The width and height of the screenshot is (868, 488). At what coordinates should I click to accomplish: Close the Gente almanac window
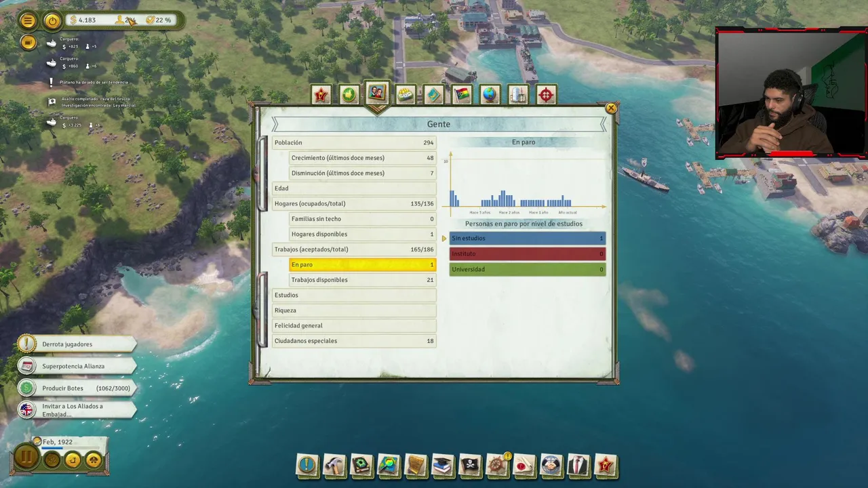point(611,108)
